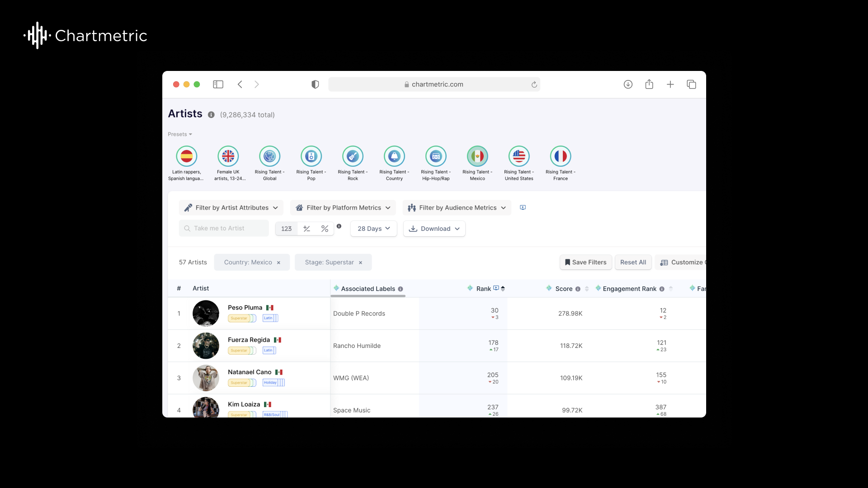Screen dimensions: 868x488
Task: Click the video tutorial icon beside audience filter
Action: click(523, 207)
